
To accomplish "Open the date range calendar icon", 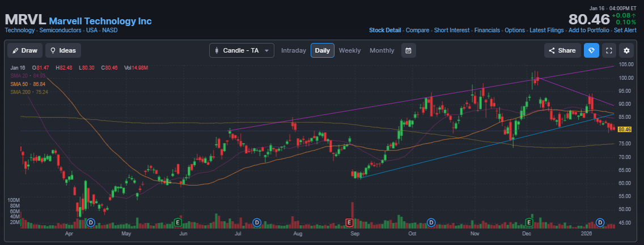I will (x=408, y=50).
